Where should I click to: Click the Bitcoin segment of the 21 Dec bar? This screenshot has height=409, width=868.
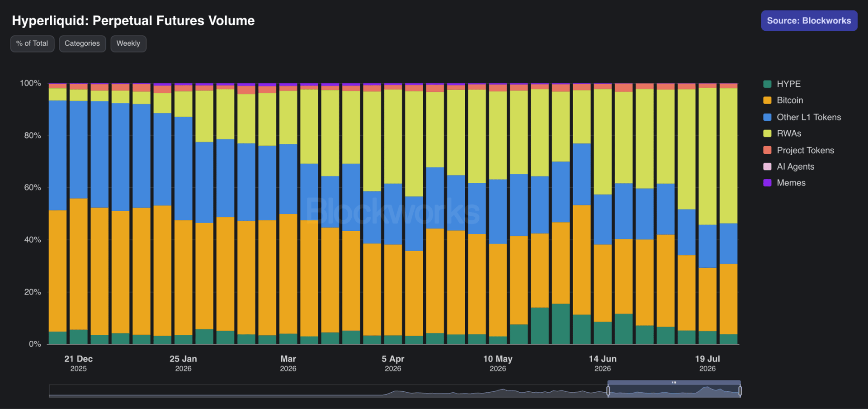79,264
